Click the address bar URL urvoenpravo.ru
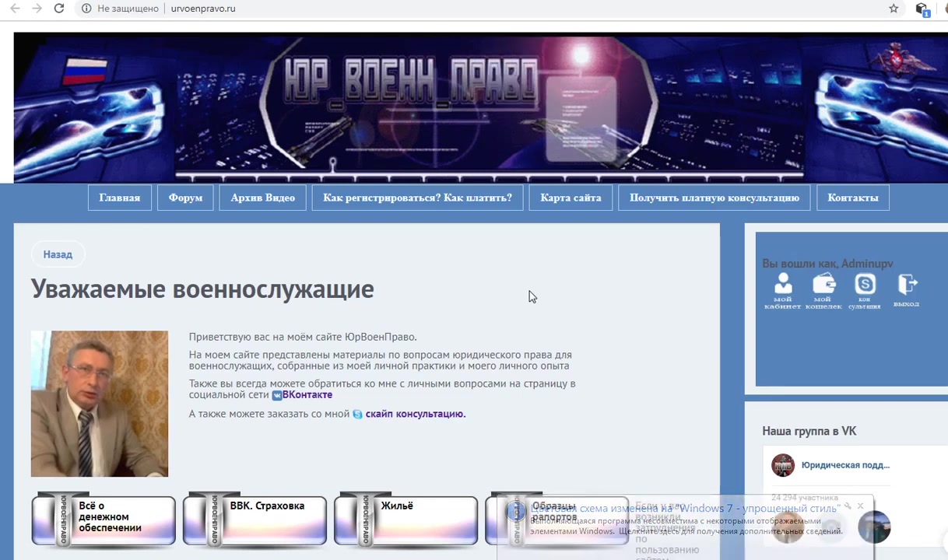 point(203,9)
